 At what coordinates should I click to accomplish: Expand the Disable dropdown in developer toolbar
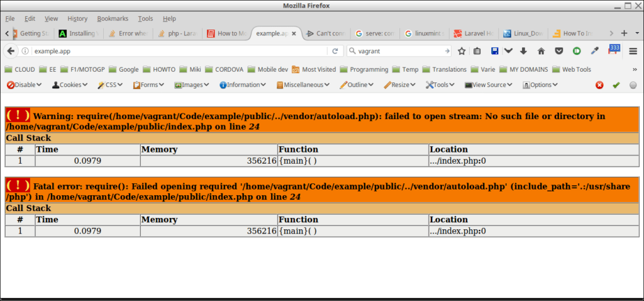pos(24,85)
